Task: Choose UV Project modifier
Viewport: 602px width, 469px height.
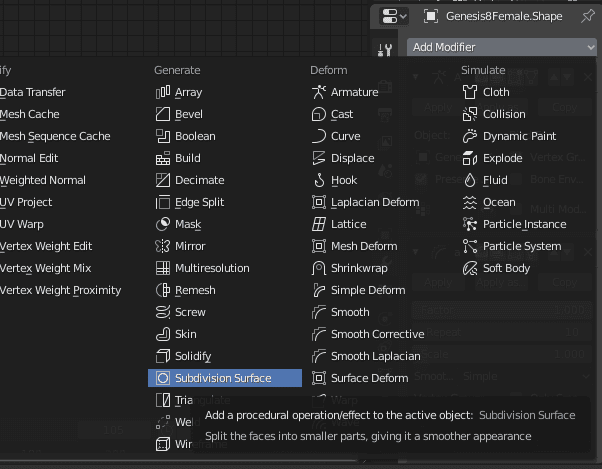Action: (26, 202)
